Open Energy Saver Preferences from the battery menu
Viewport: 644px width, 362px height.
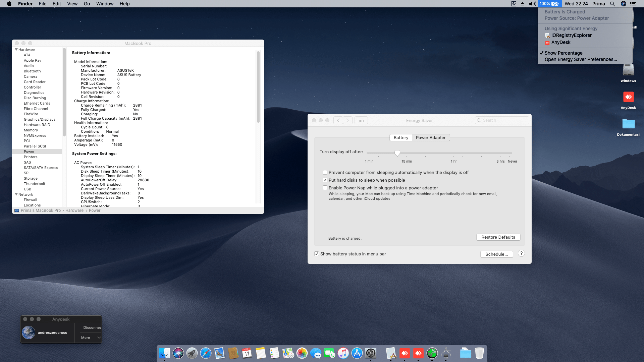[x=581, y=59]
